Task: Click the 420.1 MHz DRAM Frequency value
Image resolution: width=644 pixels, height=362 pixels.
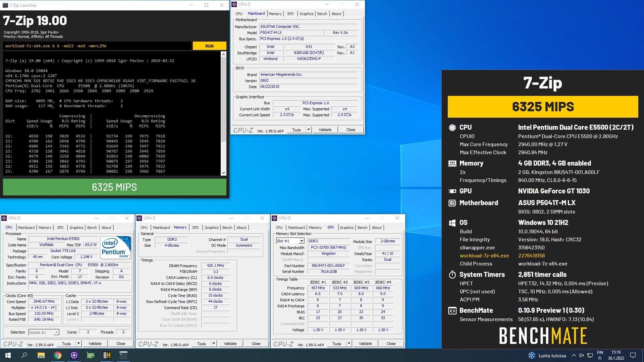Action: [x=215, y=265]
